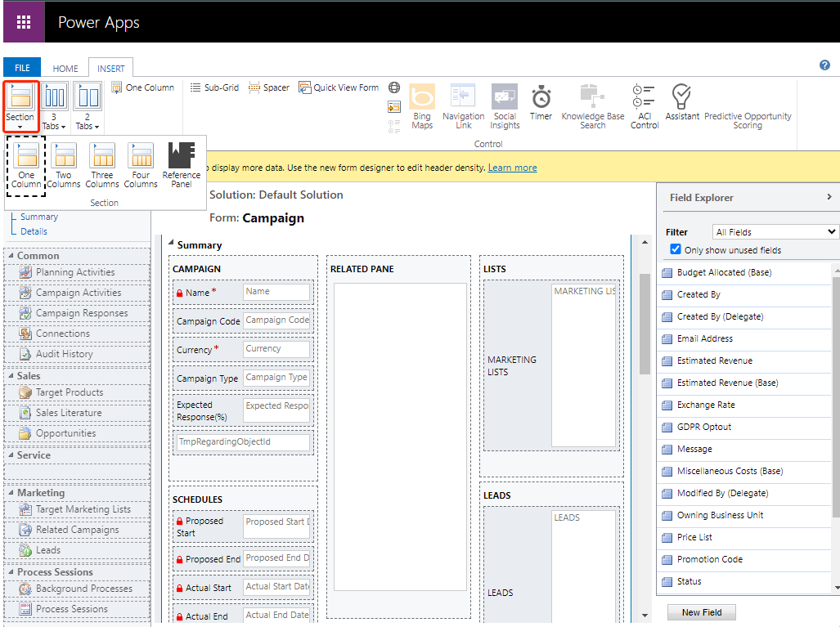The width and height of the screenshot is (840, 627).
Task: Insert a Spacer into the form
Action: [x=269, y=87]
